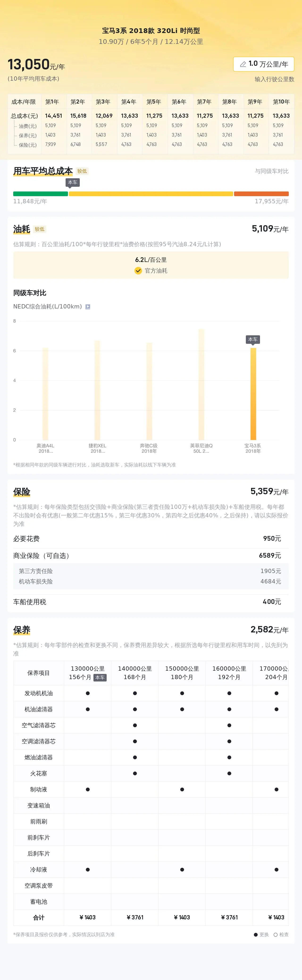
Task: Click the title 宝马3系 2018款 320Li 时尚型
Action: pos(151,31)
